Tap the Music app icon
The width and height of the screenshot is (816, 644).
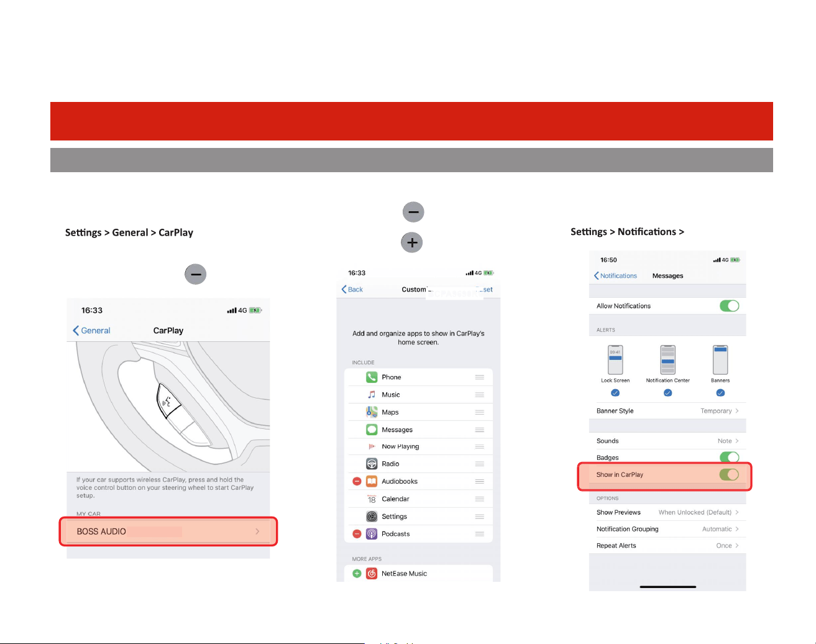pos(372,395)
